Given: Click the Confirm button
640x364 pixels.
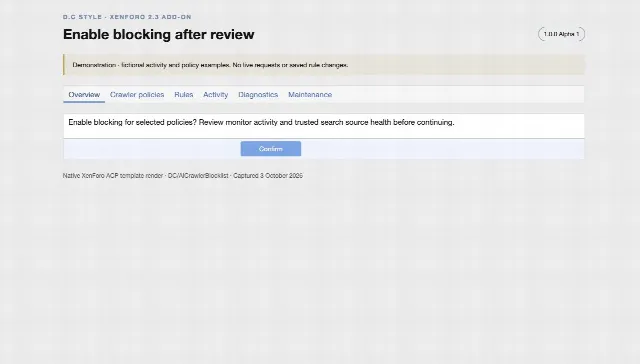Looking at the screenshot, I should [271, 149].
